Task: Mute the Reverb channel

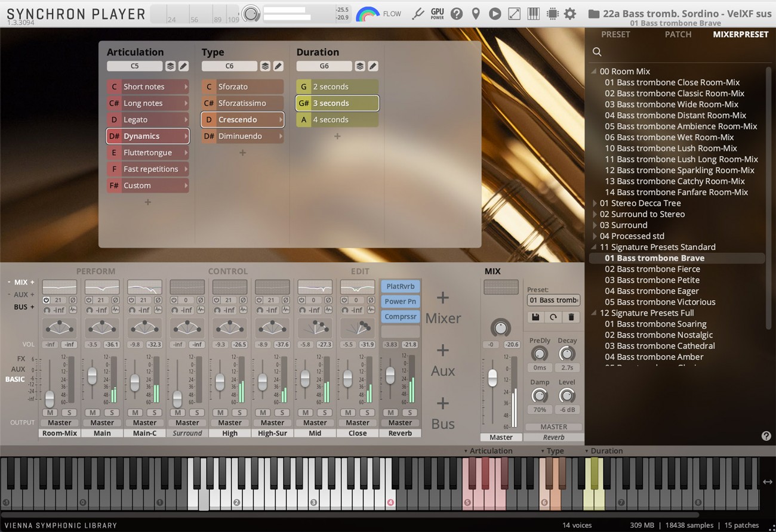Action: coord(391,413)
